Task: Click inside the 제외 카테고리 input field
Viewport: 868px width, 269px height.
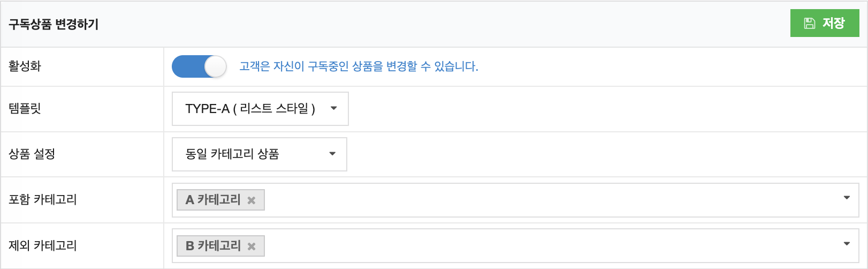Action: point(535,246)
